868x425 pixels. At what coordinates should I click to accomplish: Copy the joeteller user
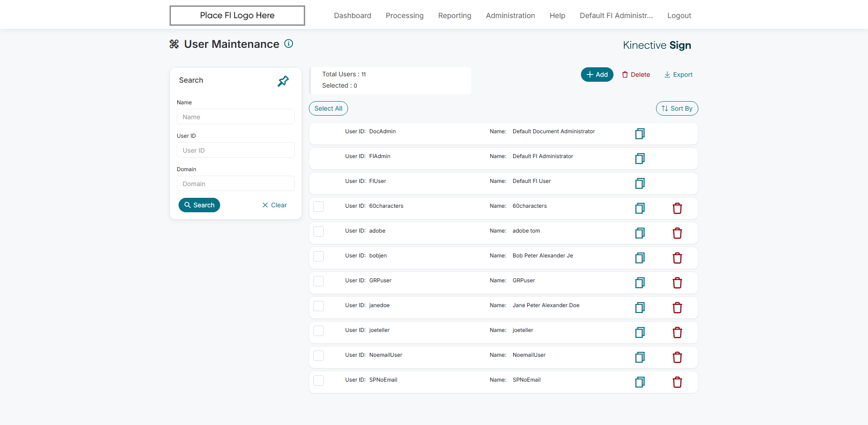640,332
